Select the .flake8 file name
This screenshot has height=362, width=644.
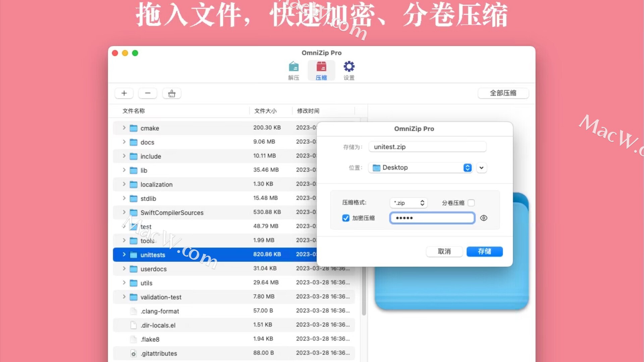coord(150,339)
